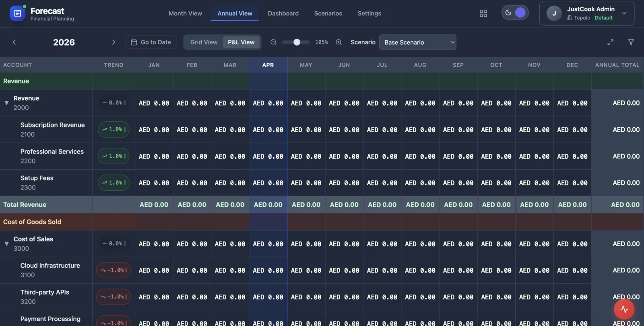Viewport: 644px width, 326px height.
Task: Collapse the Revenue 2000 account group
Action: click(6, 103)
